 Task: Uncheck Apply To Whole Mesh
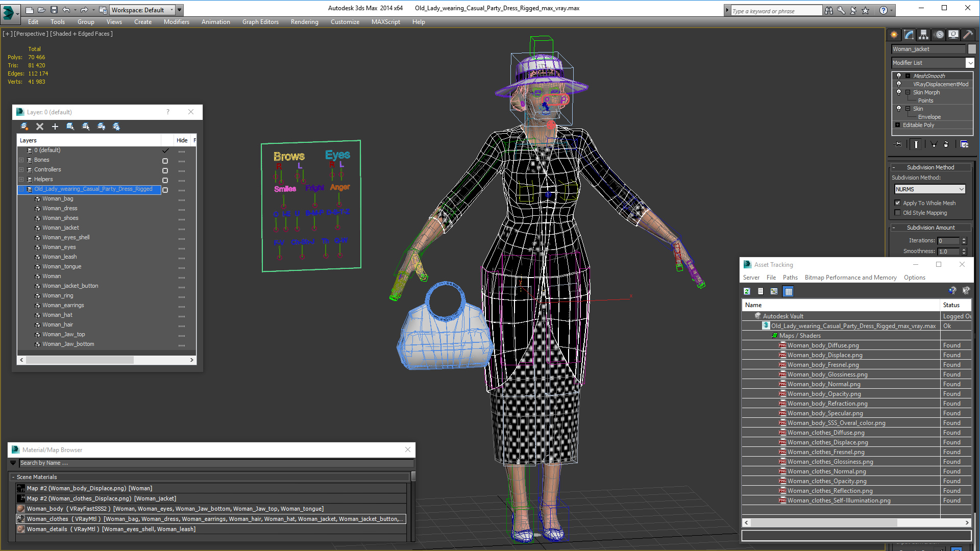pyautogui.click(x=897, y=203)
